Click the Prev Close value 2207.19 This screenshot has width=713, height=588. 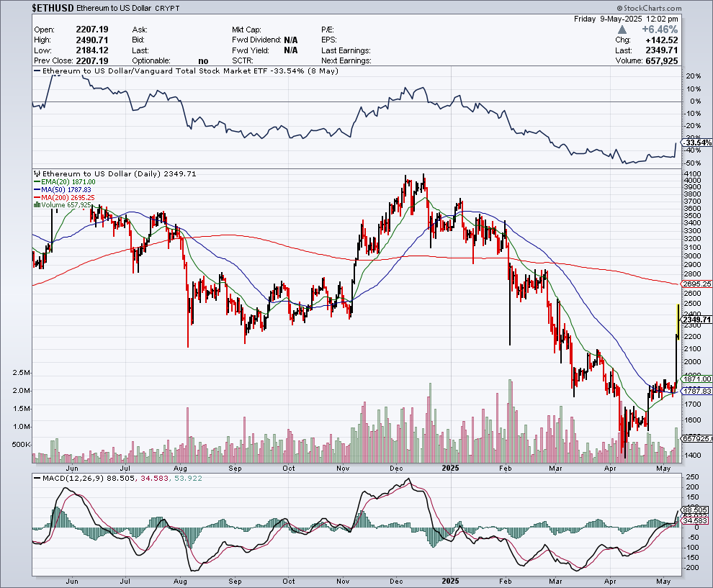pos(92,61)
